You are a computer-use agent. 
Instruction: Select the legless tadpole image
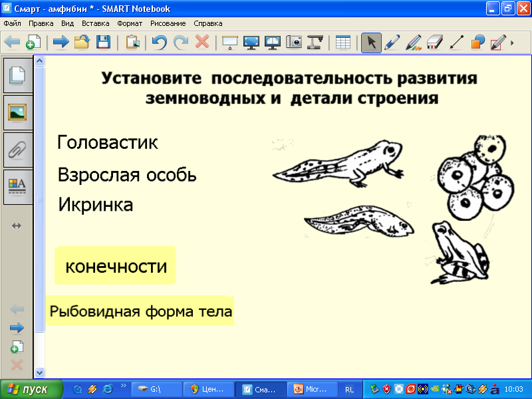tap(359, 221)
